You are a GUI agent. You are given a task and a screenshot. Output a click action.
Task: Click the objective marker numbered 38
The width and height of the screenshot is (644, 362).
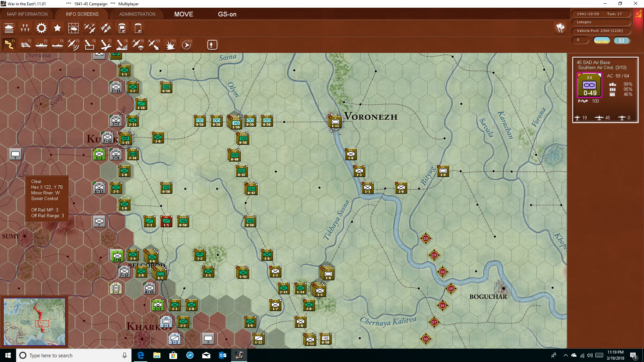coord(426,339)
